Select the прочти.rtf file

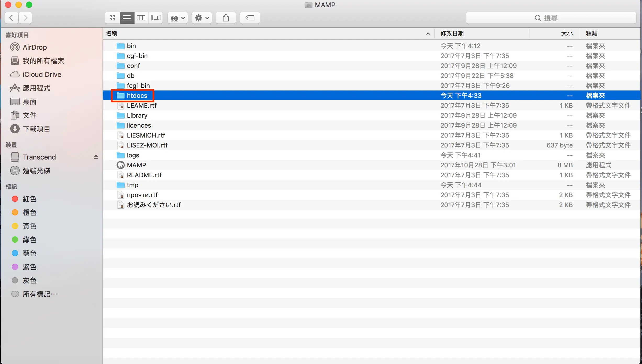(372, 195)
